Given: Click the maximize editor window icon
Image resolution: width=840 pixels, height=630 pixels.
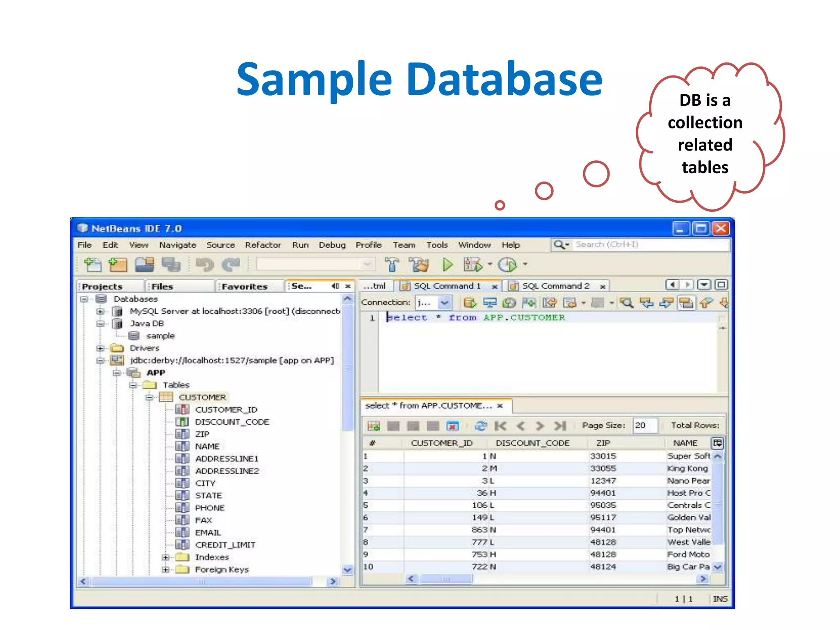Looking at the screenshot, I should (x=721, y=285).
